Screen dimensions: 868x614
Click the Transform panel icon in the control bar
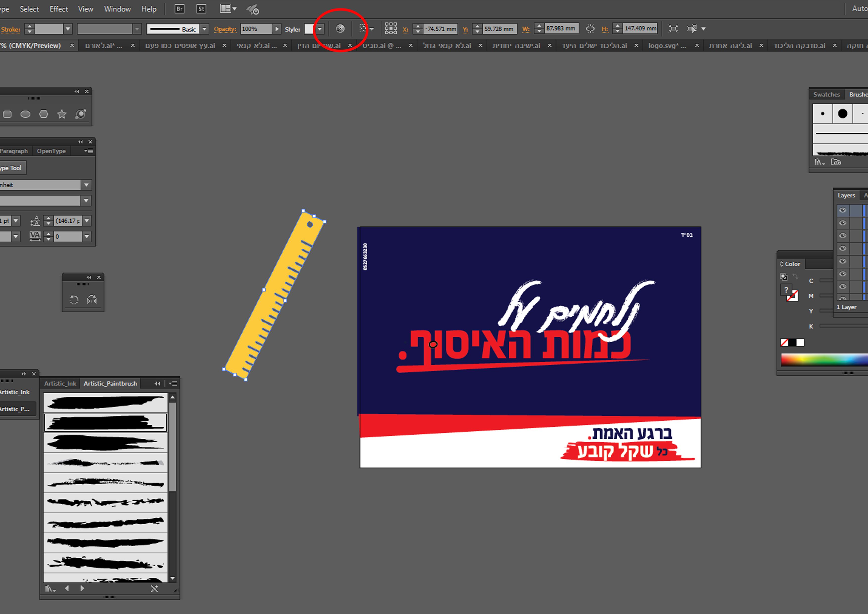[673, 29]
